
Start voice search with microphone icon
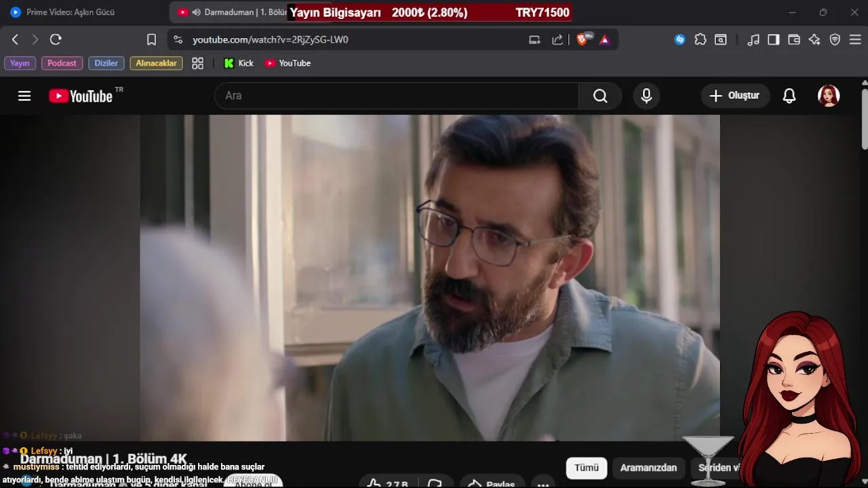tap(646, 96)
